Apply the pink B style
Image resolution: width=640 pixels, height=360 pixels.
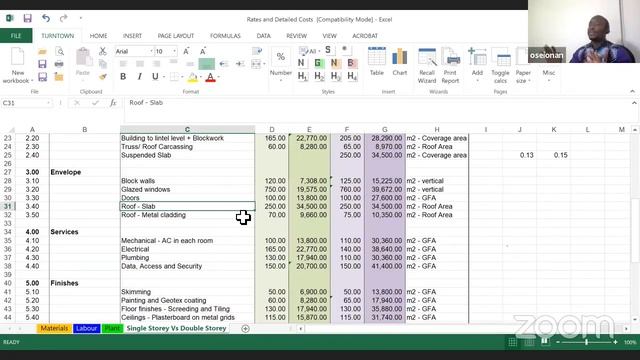pos(351,63)
